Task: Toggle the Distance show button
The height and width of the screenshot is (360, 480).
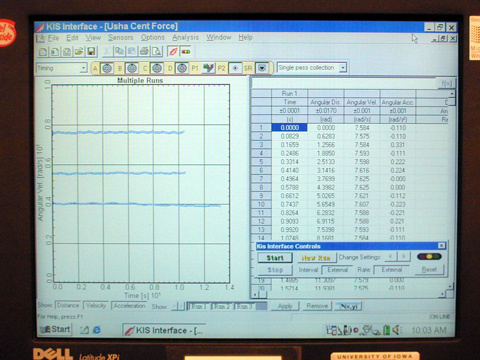Action: 68,306
